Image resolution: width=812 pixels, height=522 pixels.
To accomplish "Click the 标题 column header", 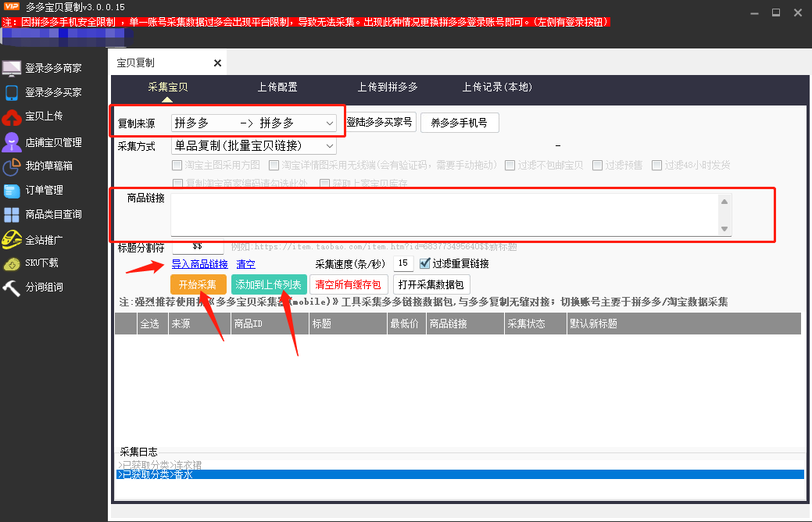I will pos(348,324).
